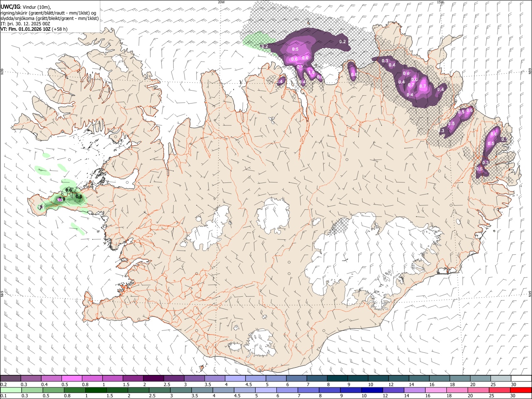Screen dimensions: 532x399
Task: Select the 'IT: þri. 30. 12. 2025 00Z' line
Action: pos(26,24)
